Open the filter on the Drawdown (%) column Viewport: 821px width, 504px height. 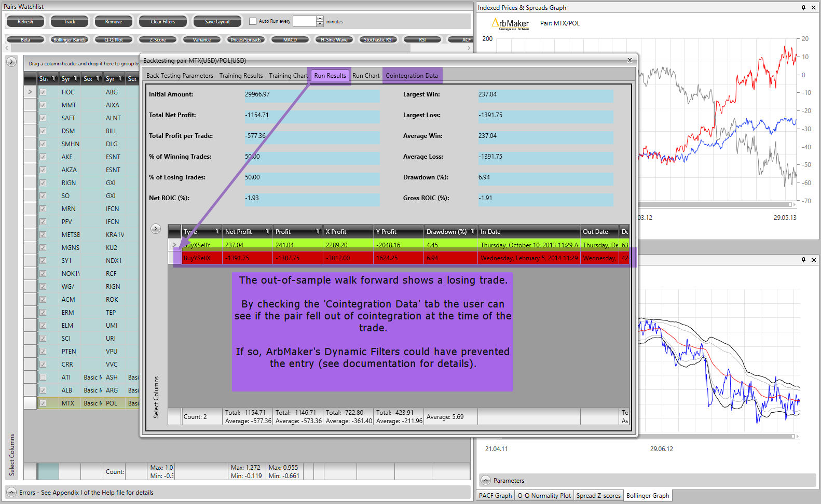coord(473,231)
